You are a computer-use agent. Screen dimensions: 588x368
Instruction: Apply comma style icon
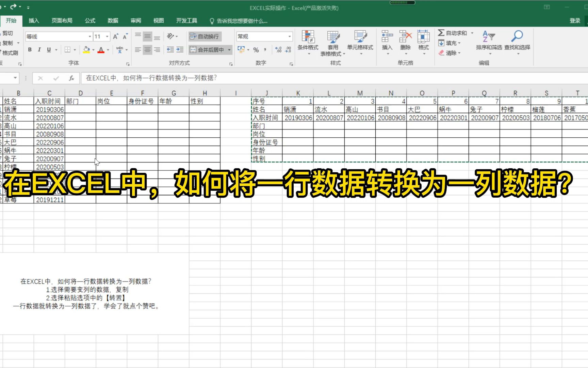265,50
